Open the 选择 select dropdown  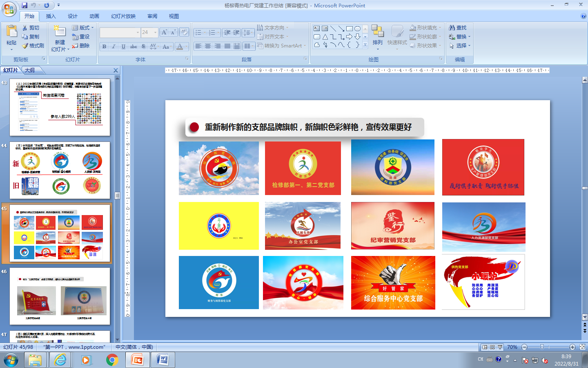(459, 46)
